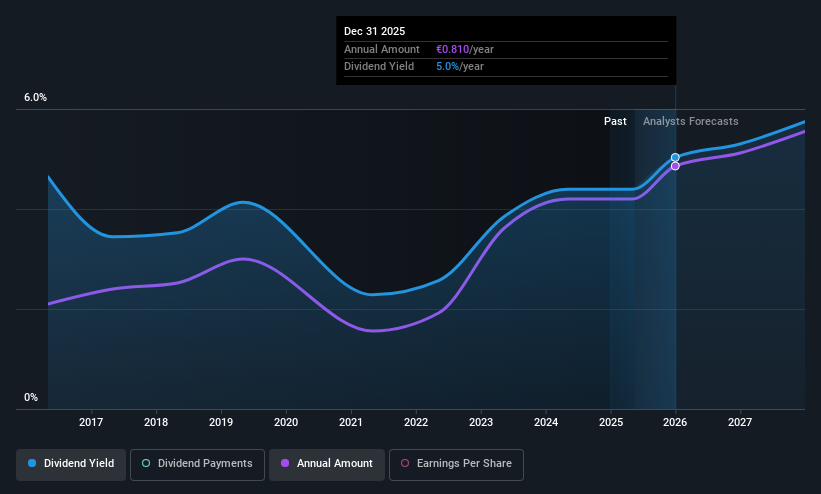821x494 pixels.
Task: Click the 0% y-axis label
Action: (x=31, y=397)
